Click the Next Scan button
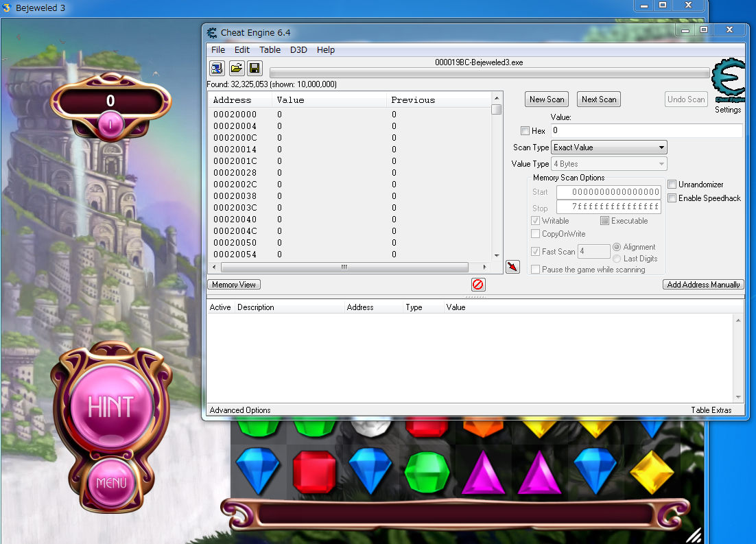Screen dimensions: 756x544 (x=599, y=99)
